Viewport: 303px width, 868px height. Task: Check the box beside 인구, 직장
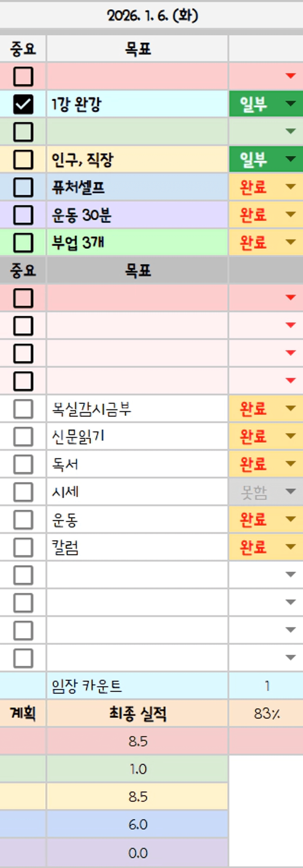click(23, 160)
